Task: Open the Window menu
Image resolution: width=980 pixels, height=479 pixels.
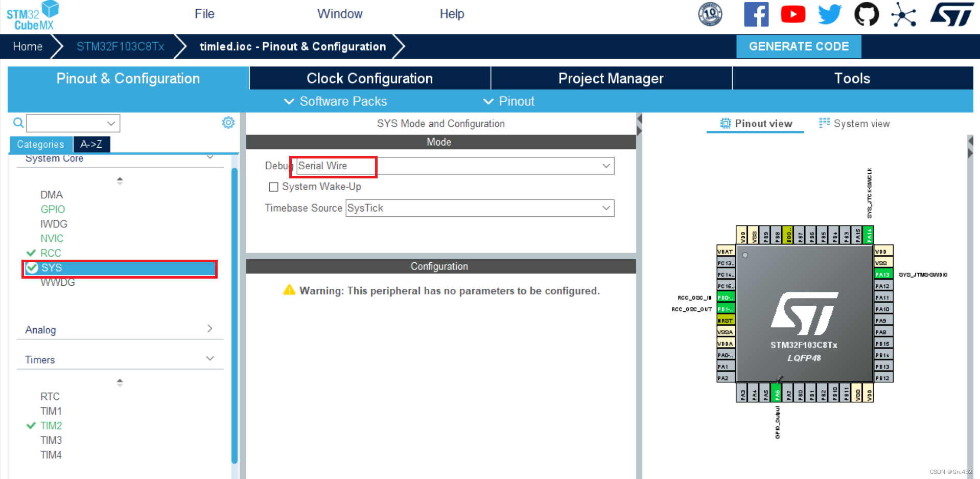Action: [x=340, y=14]
